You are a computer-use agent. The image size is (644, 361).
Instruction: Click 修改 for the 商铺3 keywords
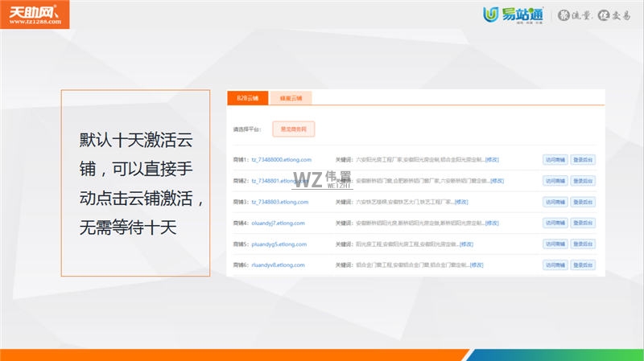pyautogui.click(x=461, y=202)
